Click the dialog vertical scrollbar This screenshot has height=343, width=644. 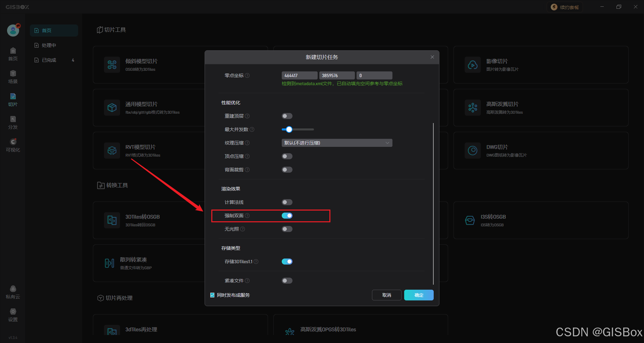pos(433,204)
